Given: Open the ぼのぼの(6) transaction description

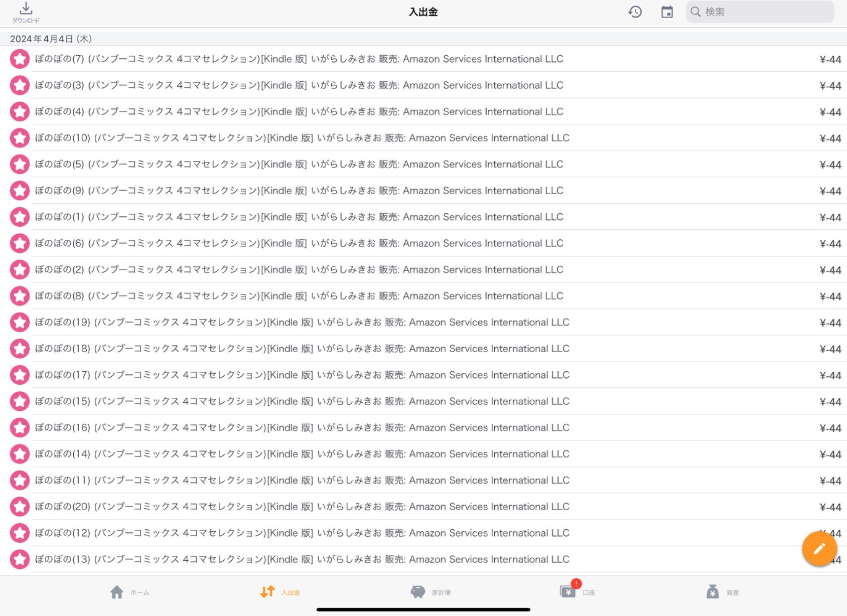Looking at the screenshot, I should pyautogui.click(x=299, y=243).
